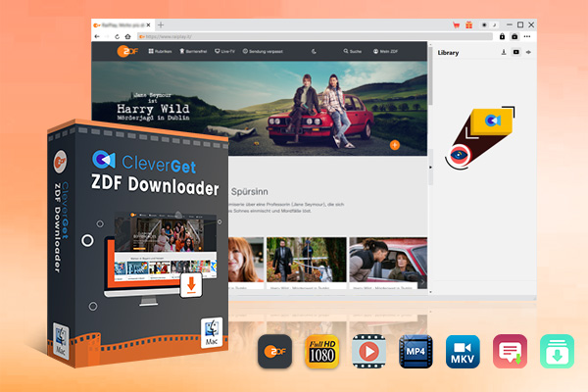Click the padlock icon beside address bar

[x=502, y=36]
